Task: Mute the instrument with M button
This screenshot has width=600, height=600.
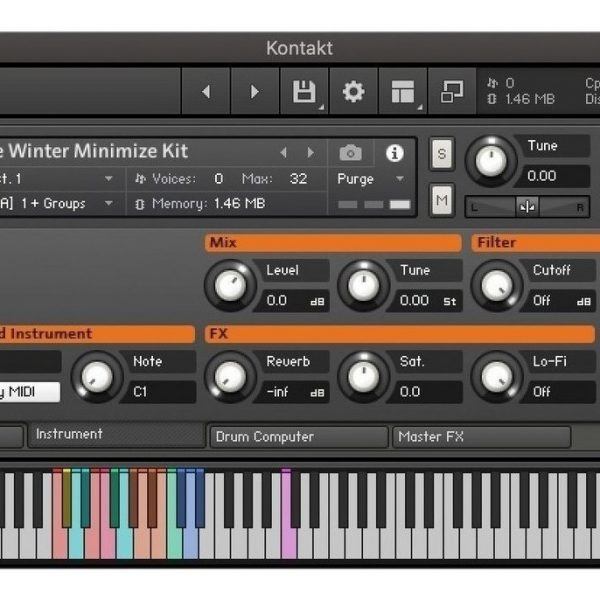Action: [x=442, y=200]
